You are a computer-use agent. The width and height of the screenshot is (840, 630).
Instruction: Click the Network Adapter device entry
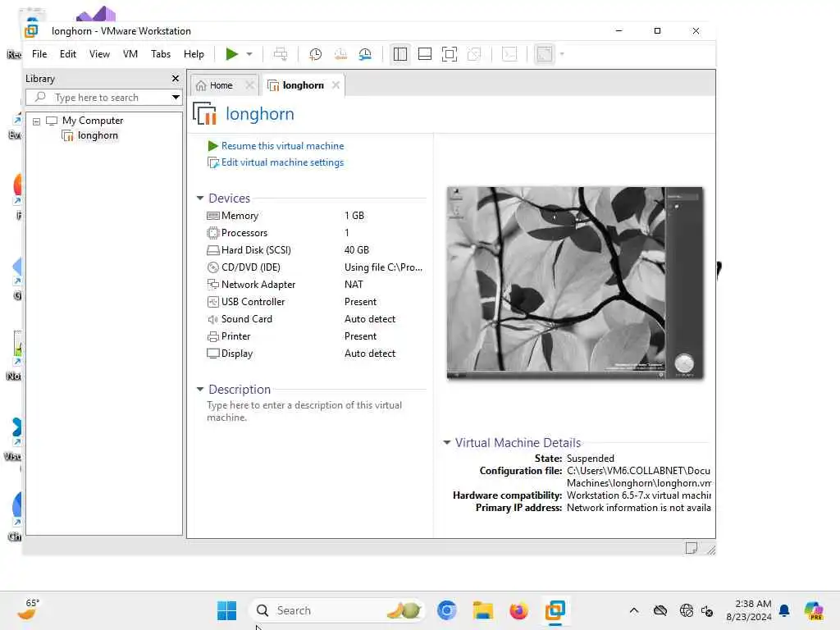coord(258,285)
